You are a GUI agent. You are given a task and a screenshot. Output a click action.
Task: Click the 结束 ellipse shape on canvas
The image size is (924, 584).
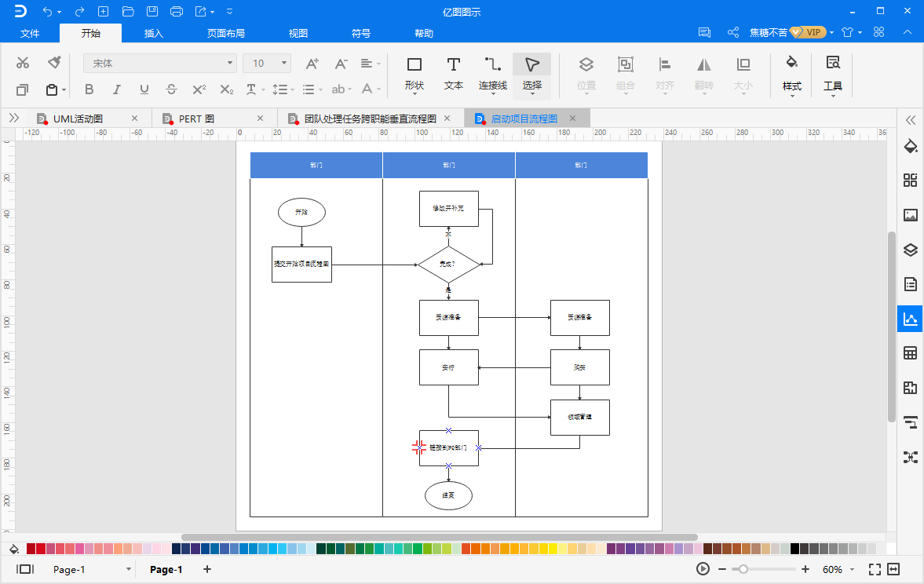[x=448, y=495]
